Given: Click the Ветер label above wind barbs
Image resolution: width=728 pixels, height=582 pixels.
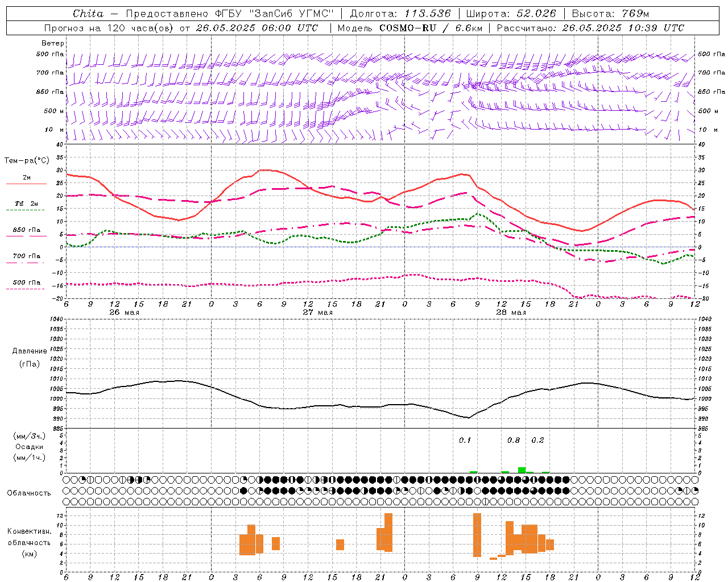Looking at the screenshot, I should tap(53, 43).
